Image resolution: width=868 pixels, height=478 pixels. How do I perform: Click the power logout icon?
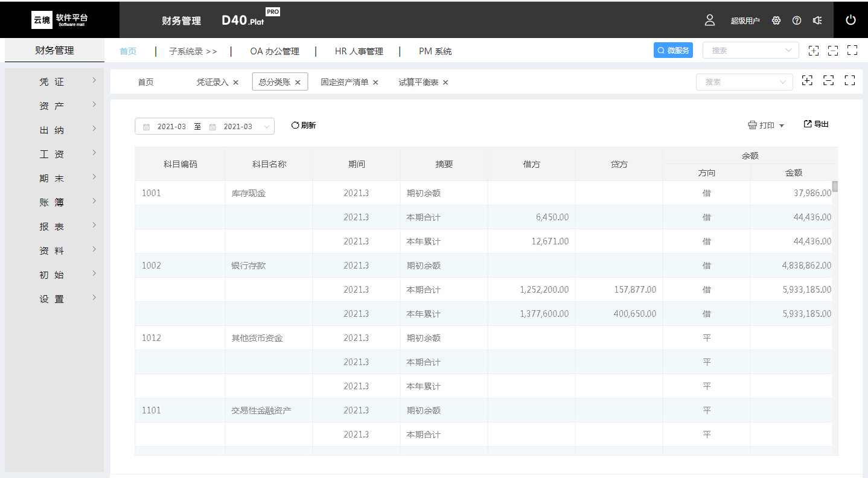coord(850,20)
